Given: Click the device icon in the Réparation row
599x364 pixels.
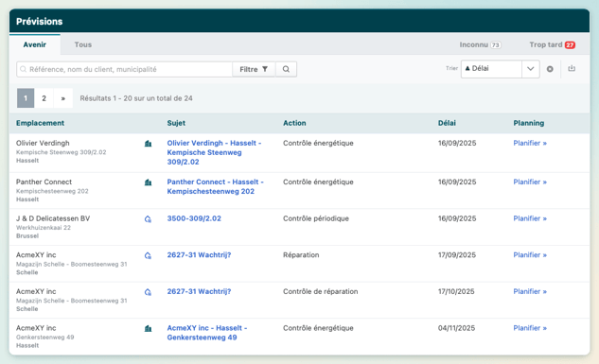Looking at the screenshot, I should tap(148, 255).
